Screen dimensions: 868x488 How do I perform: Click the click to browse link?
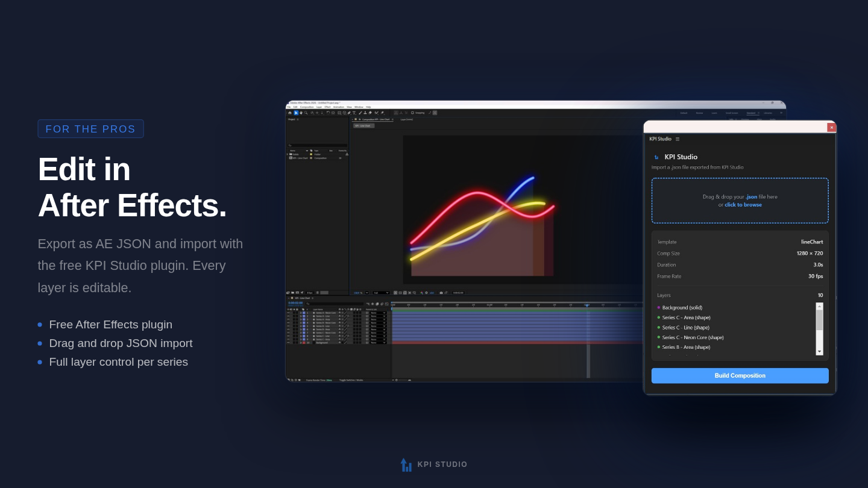click(743, 205)
